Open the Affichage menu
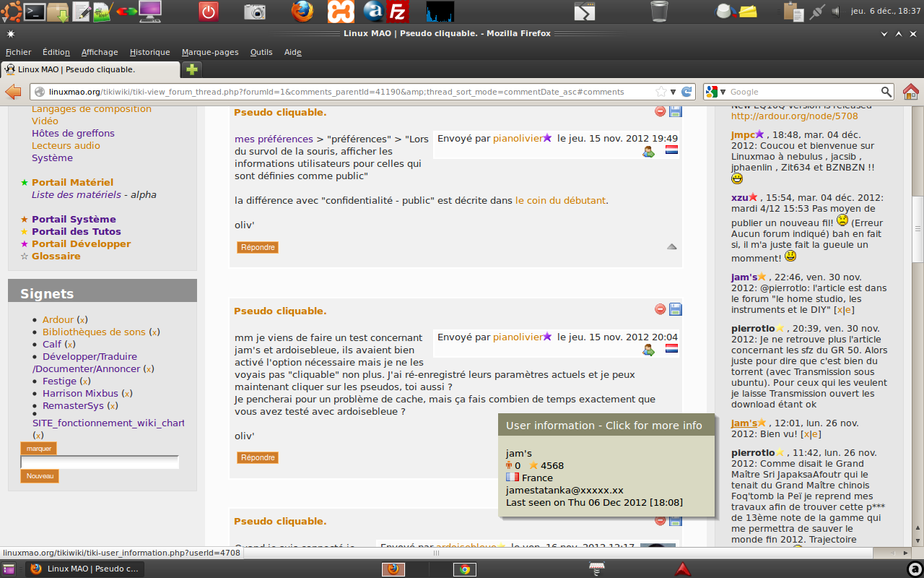Screen dimensions: 924x578 click(x=100, y=52)
